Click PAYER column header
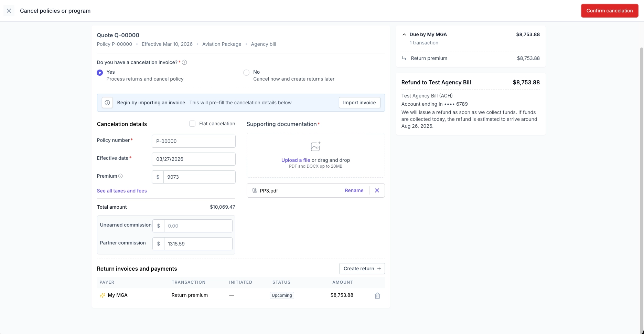The width and height of the screenshot is (644, 334). click(107, 282)
